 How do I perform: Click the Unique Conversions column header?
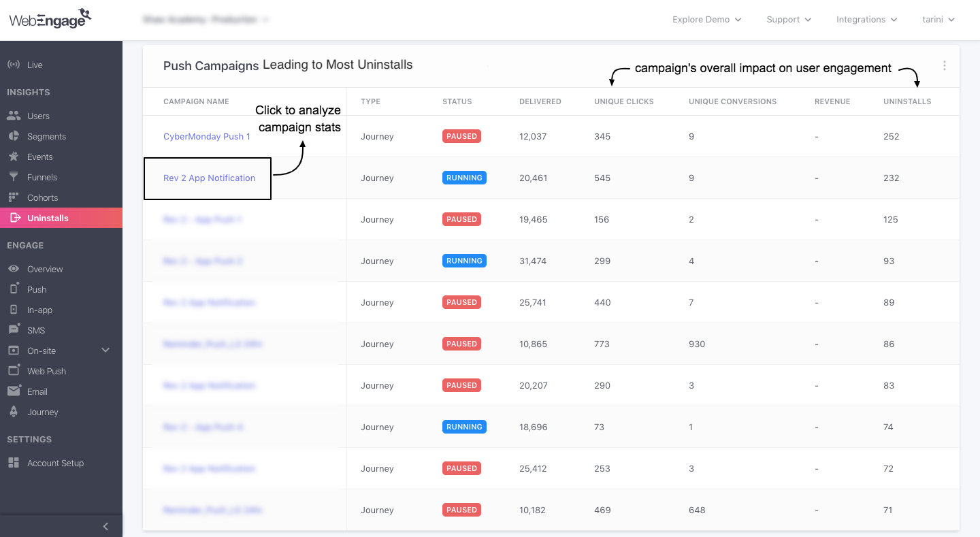pyautogui.click(x=733, y=101)
